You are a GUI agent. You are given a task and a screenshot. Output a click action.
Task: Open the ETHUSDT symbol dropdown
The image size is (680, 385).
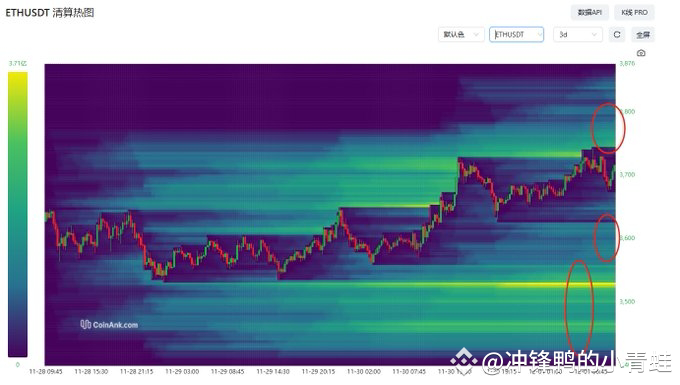pos(516,34)
